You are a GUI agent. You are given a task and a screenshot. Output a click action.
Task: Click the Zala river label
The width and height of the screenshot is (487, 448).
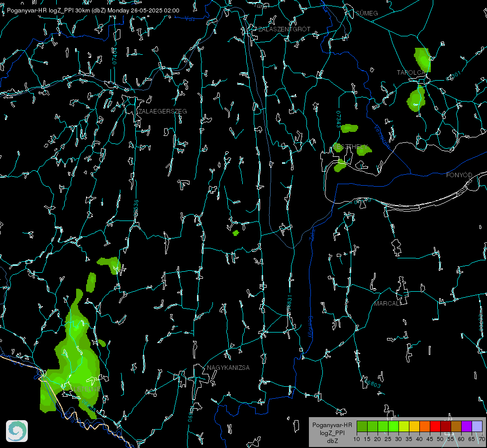[x=312, y=234]
